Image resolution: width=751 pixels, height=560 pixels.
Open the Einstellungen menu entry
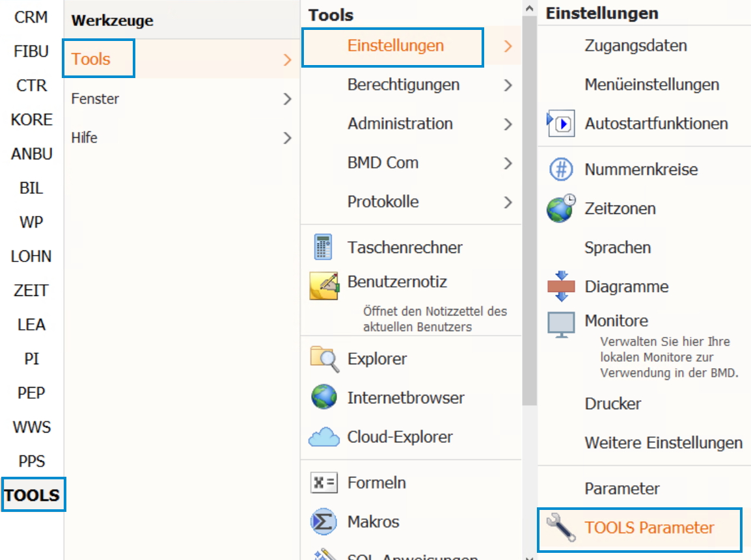(x=411, y=46)
